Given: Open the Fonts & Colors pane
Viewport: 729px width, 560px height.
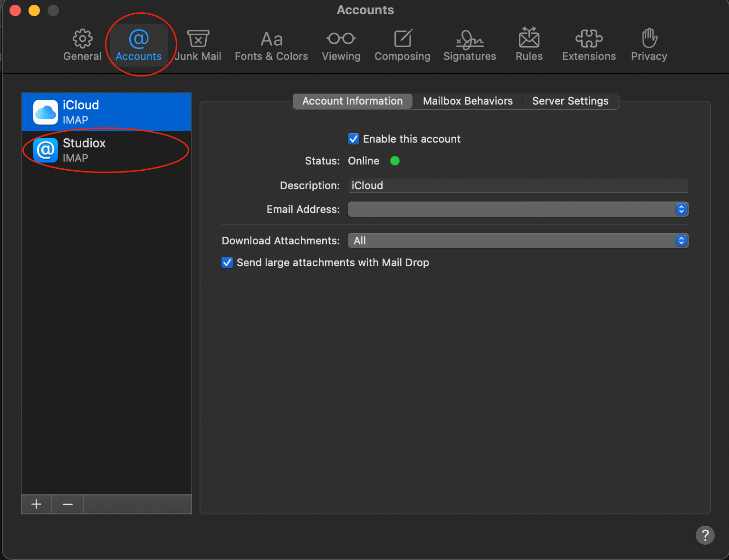Looking at the screenshot, I should click(271, 46).
